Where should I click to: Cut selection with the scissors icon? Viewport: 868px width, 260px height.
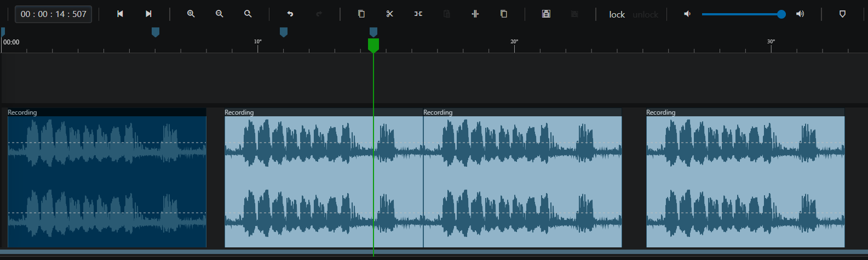pos(390,14)
